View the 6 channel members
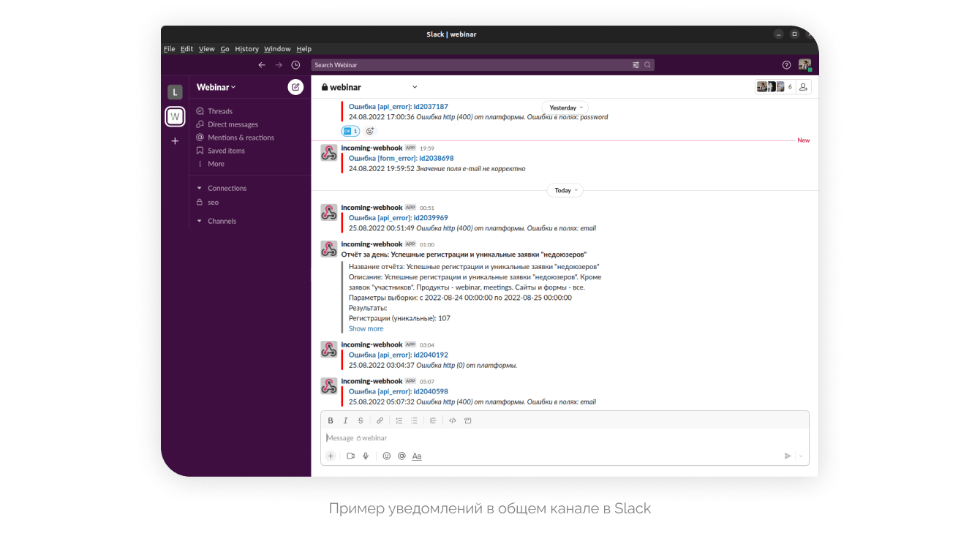This screenshot has width=980, height=539. coord(775,87)
